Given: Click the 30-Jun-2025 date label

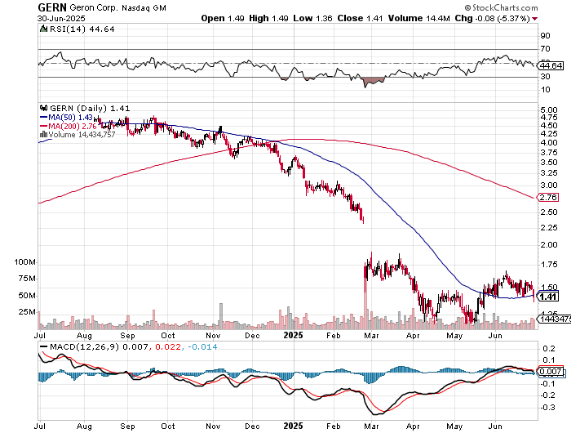Looking at the screenshot, I should coord(61,18).
